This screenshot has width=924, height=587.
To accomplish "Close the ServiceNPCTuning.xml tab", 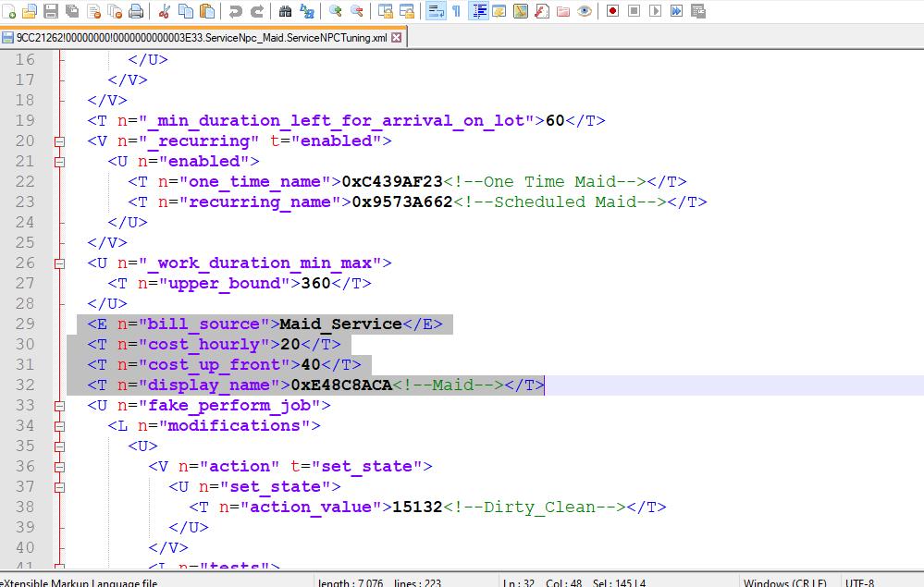I will coord(397,38).
